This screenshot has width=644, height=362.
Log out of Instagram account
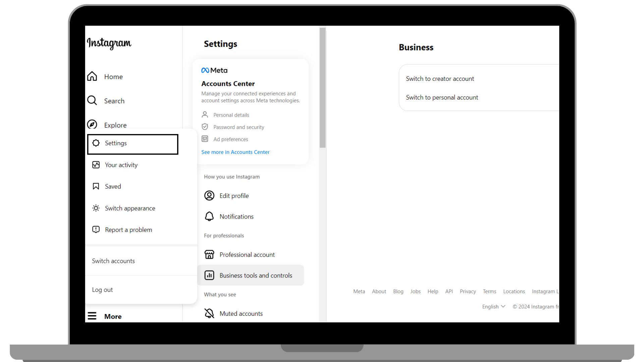pos(102,290)
